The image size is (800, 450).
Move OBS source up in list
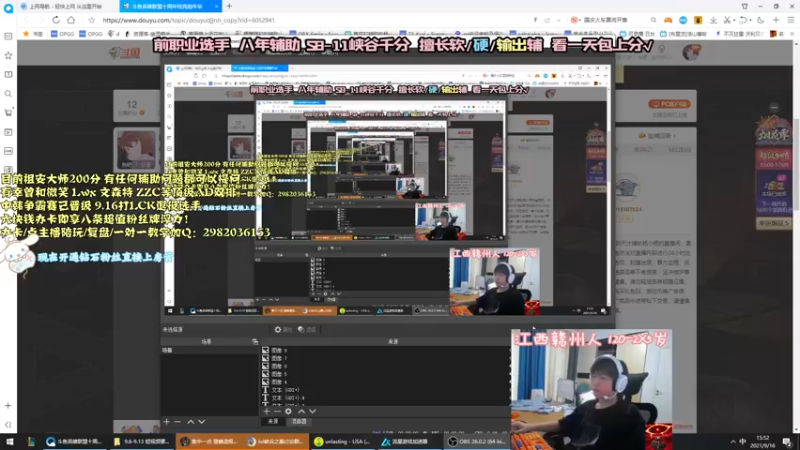(302, 411)
